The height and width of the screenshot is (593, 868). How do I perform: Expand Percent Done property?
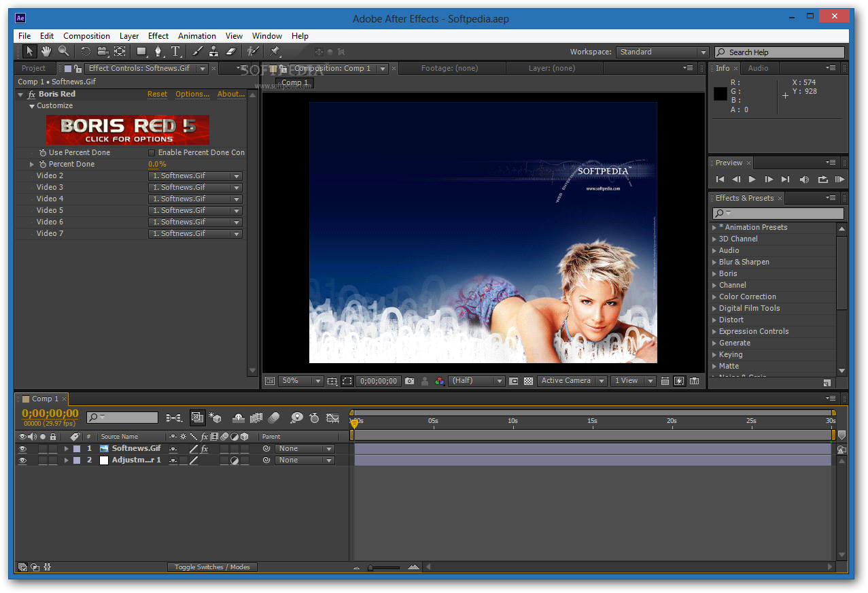pos(31,165)
